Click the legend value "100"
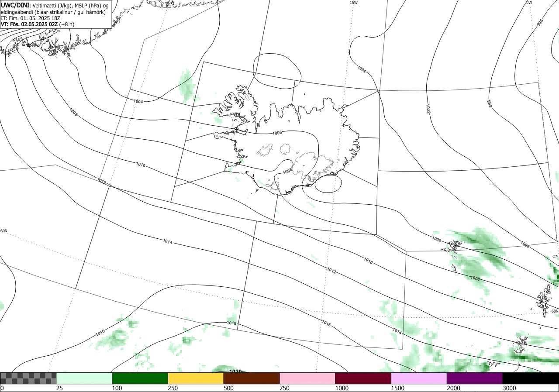This screenshot has width=559, height=392. tap(117, 388)
